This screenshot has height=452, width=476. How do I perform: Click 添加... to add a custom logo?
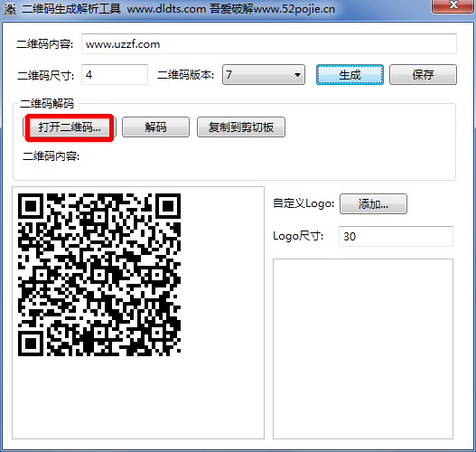(373, 203)
